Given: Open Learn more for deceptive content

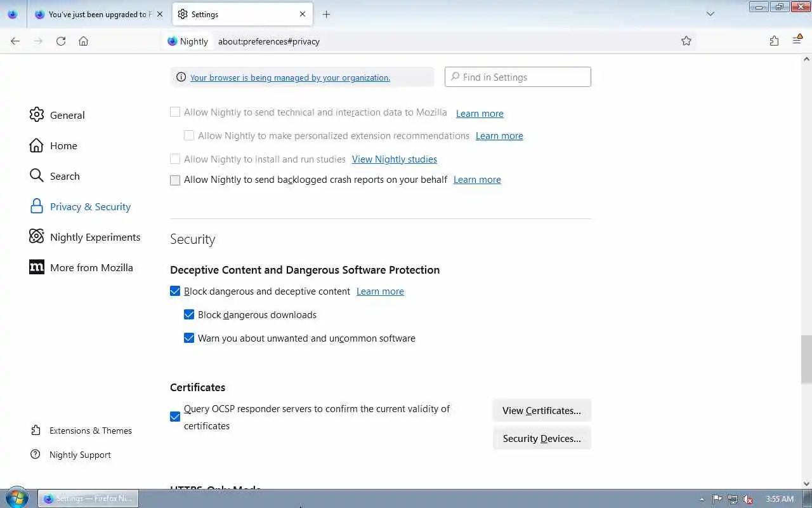Looking at the screenshot, I should click(x=380, y=291).
